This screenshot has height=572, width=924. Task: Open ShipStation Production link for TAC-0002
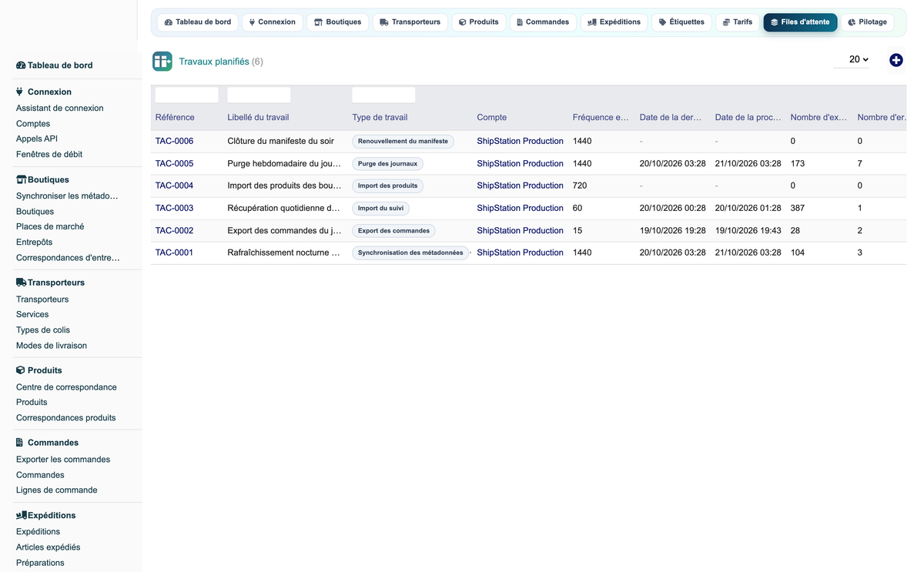[520, 230]
